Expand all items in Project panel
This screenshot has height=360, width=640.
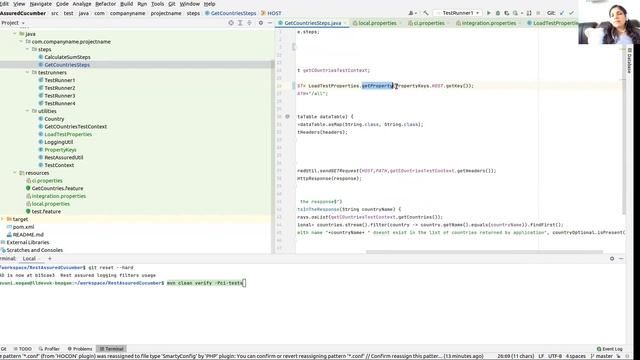pyautogui.click(x=240, y=23)
